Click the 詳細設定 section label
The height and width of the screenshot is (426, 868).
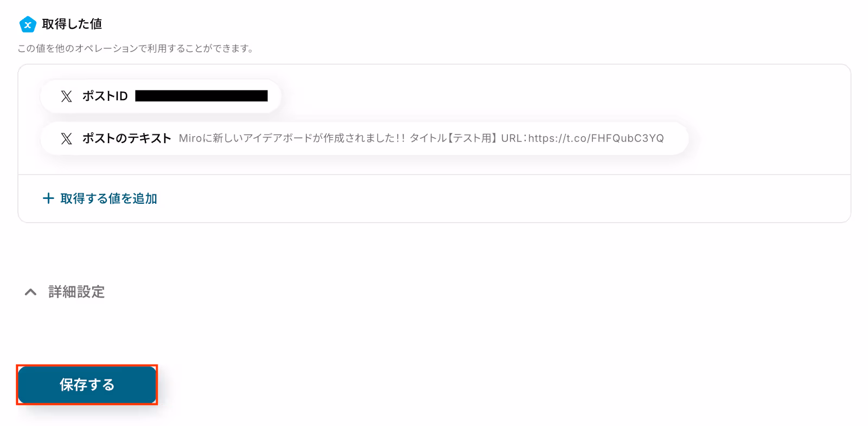[x=76, y=292]
